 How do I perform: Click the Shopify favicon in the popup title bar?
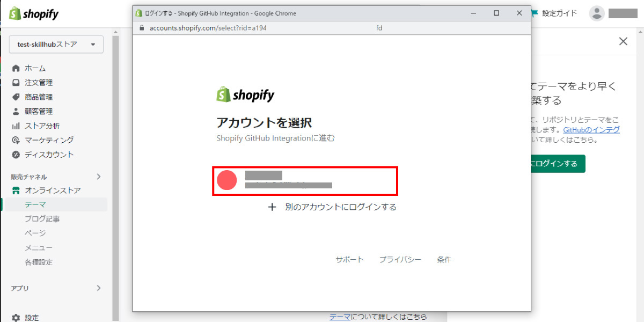click(x=139, y=13)
